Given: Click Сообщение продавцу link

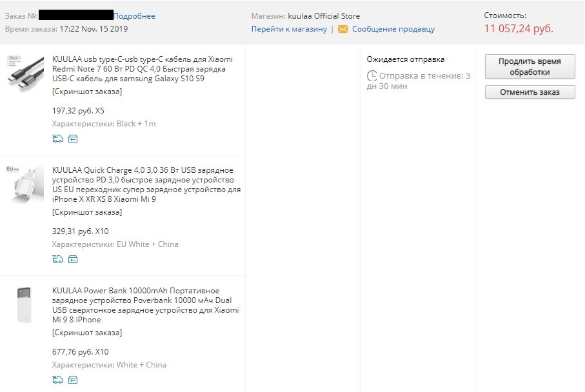Looking at the screenshot, I should click(x=393, y=29).
